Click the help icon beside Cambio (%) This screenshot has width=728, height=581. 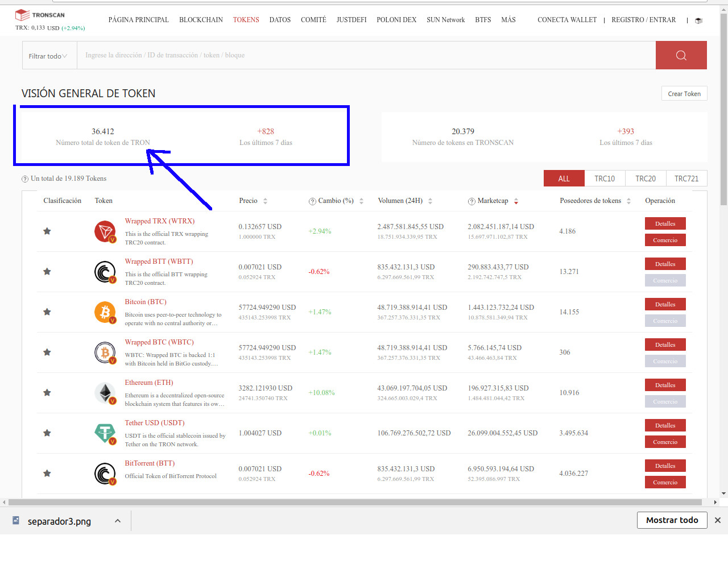click(312, 201)
